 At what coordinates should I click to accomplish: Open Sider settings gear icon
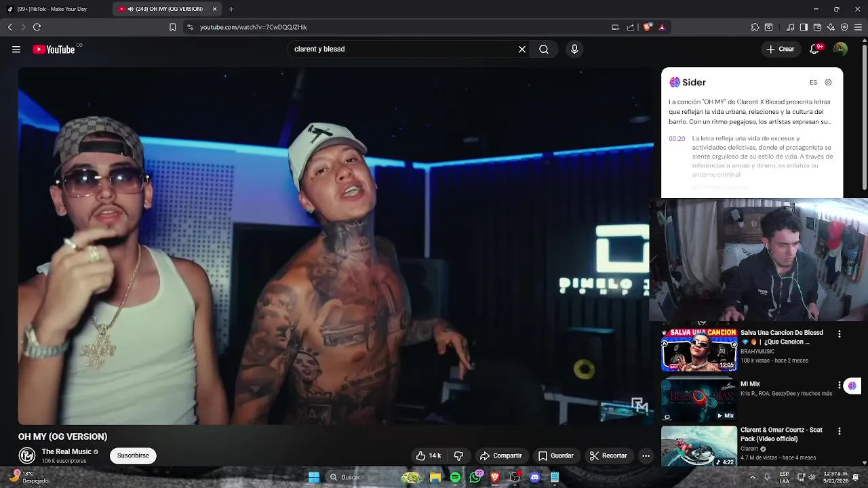(x=828, y=83)
